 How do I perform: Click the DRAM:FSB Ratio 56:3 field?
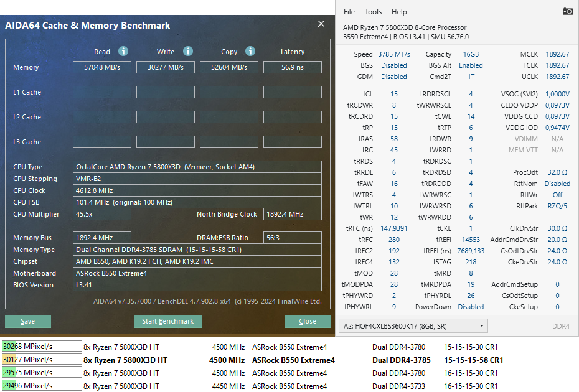pos(293,238)
